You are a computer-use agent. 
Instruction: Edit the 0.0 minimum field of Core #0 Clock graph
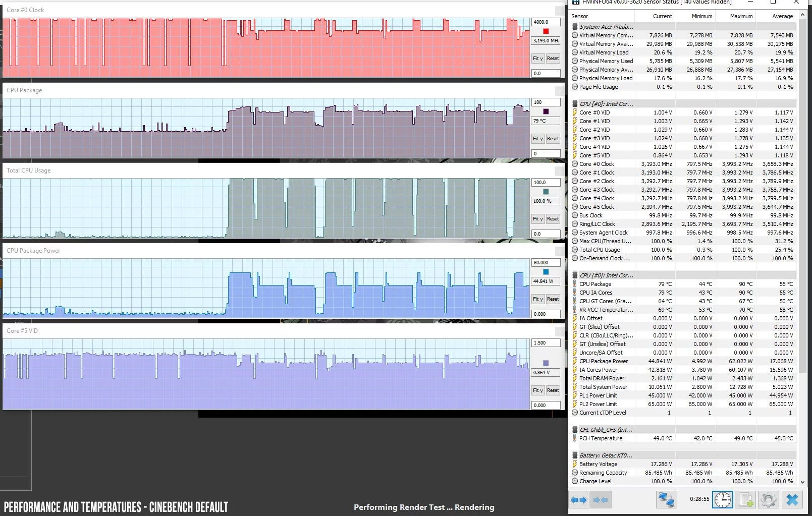546,74
